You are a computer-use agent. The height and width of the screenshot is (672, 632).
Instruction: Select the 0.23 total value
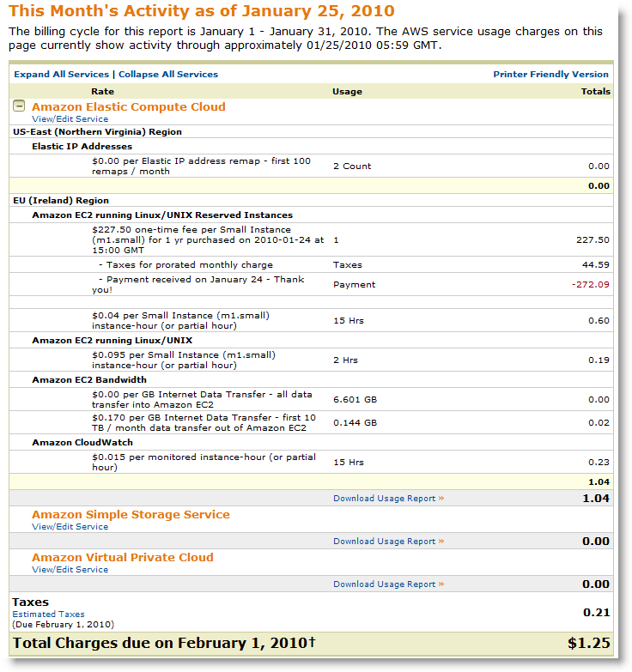coord(599,462)
